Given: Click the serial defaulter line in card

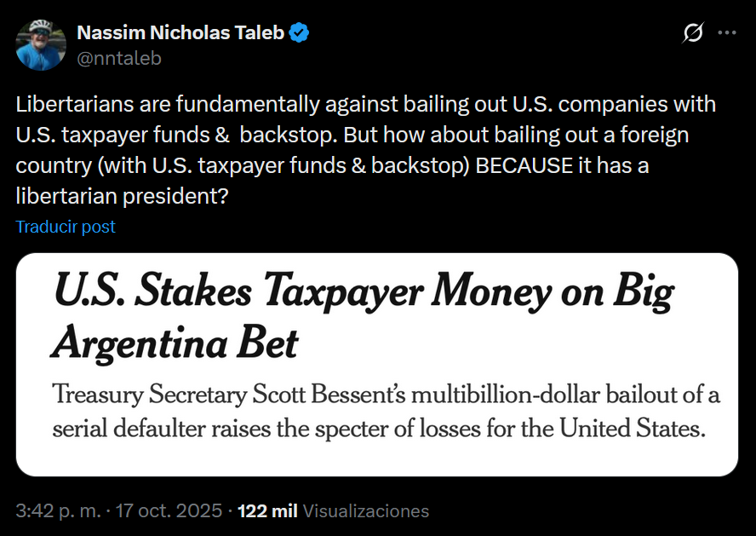Looking at the screenshot, I should point(379,428).
